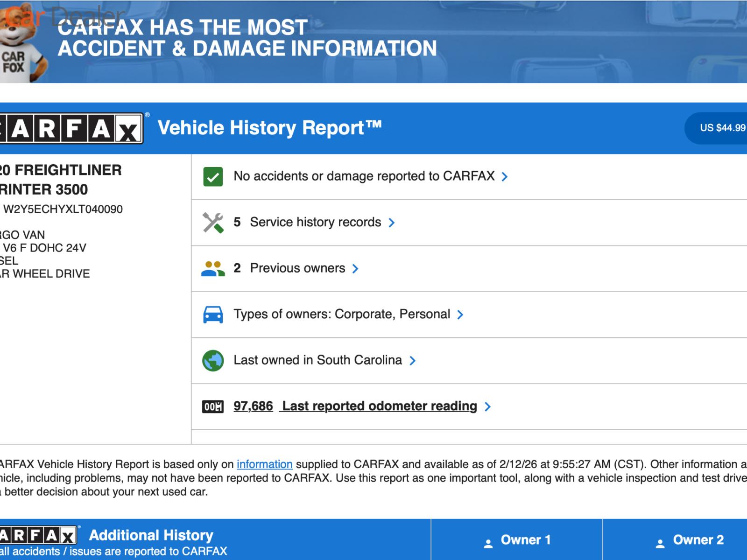Screen dimensions: 747x560
Task: Open the 'information' hyperlink in disclaimer
Action: [264, 464]
